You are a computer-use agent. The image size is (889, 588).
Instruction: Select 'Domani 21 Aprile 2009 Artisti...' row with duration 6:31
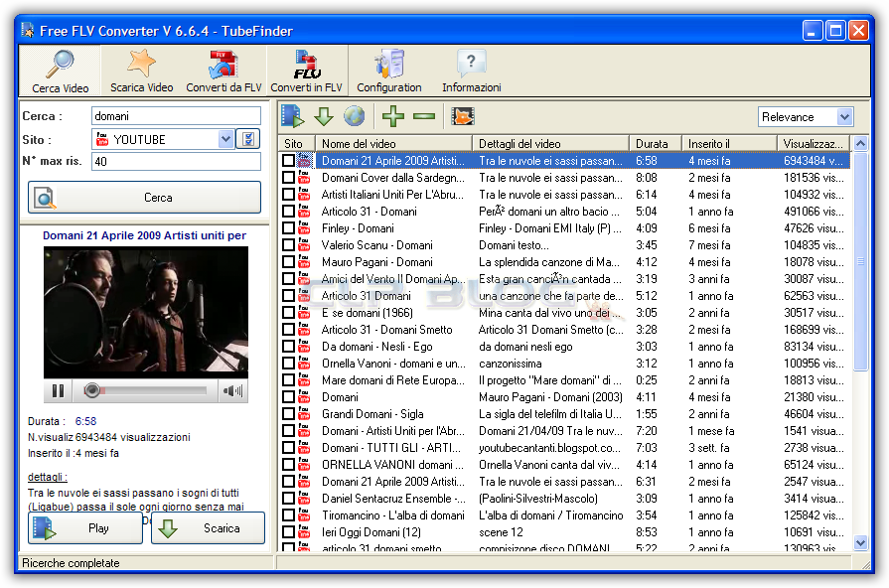coord(564,482)
